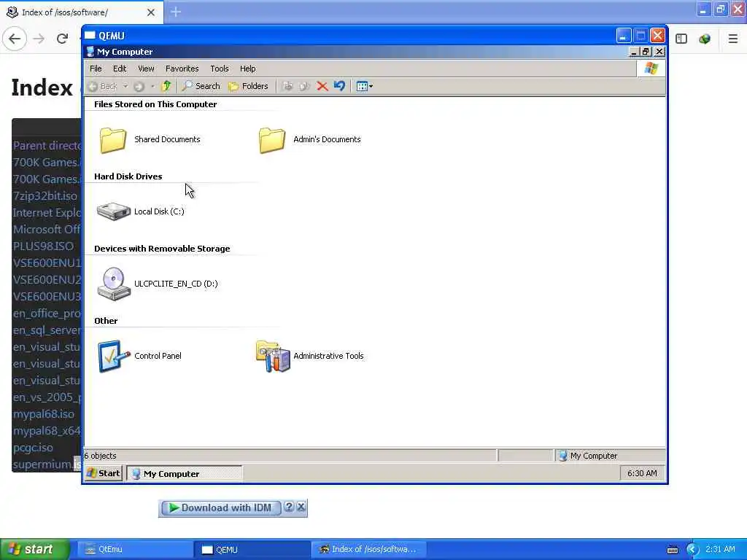Click the Parent directory link
This screenshot has width=747, height=560.
[x=47, y=146]
